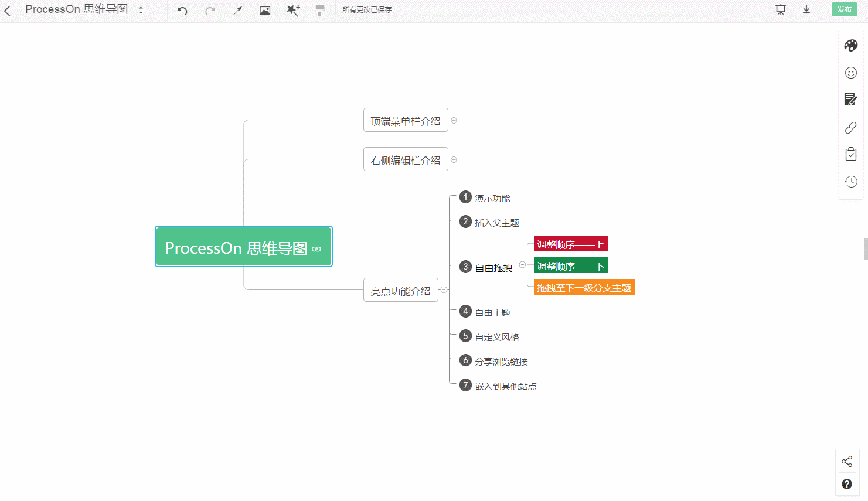
Task: Open the version history panel
Action: click(x=850, y=182)
